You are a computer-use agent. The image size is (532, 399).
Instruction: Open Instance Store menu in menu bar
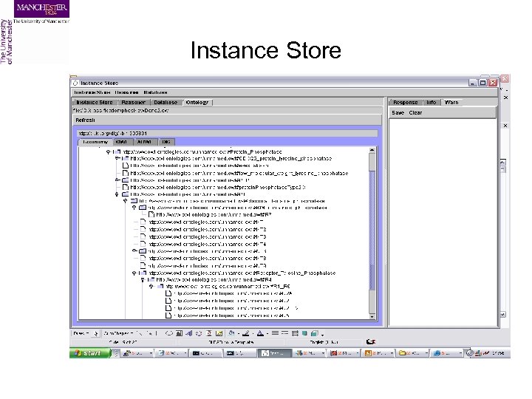point(92,92)
